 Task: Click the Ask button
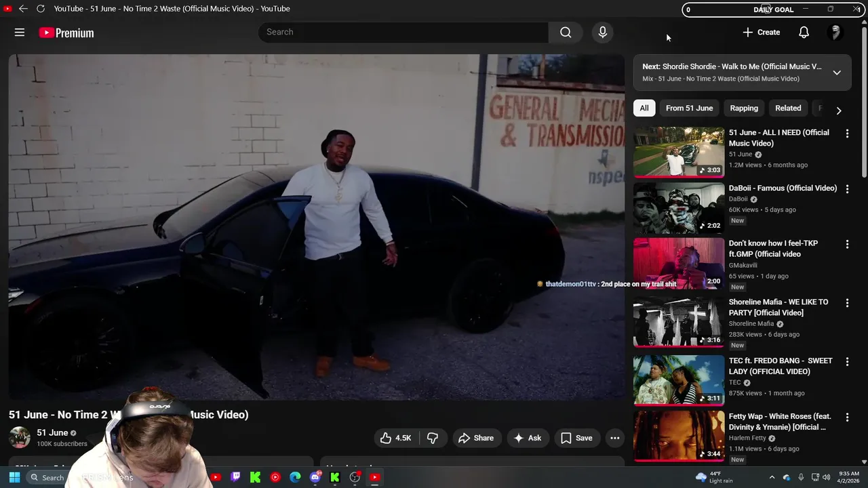point(528,438)
